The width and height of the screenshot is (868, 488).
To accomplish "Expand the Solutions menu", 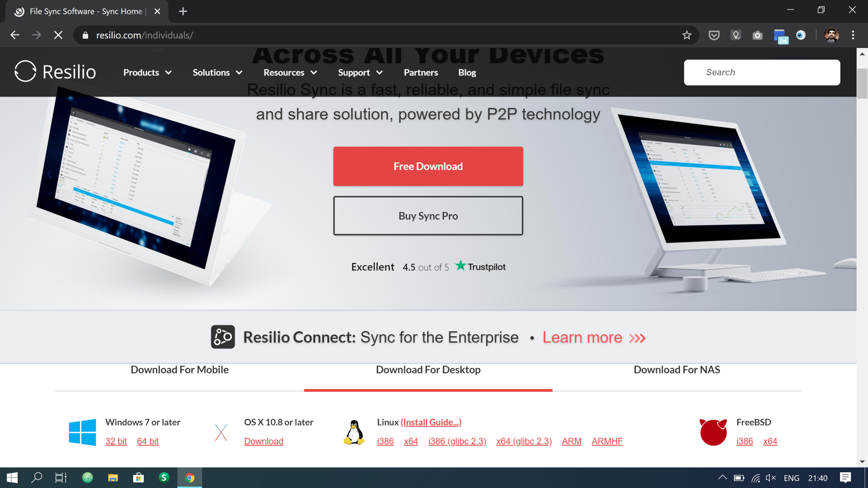I will pyautogui.click(x=217, y=73).
